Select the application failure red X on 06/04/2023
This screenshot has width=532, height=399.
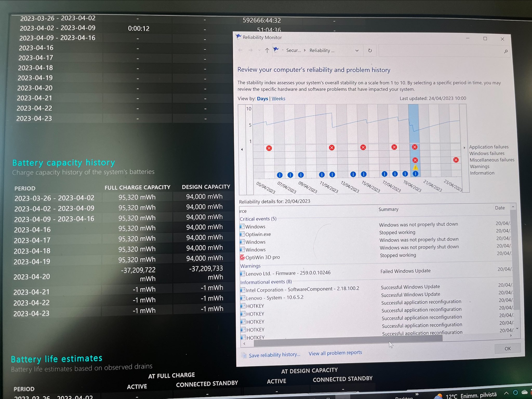click(x=269, y=148)
